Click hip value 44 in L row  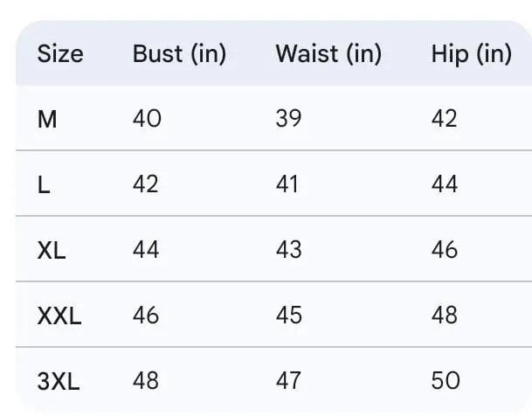pyautogui.click(x=444, y=184)
